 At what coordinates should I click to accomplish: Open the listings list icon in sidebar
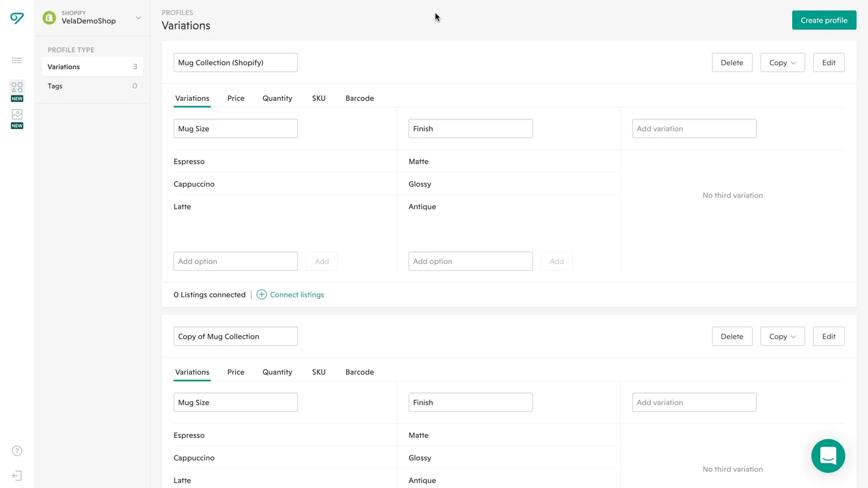[17, 60]
